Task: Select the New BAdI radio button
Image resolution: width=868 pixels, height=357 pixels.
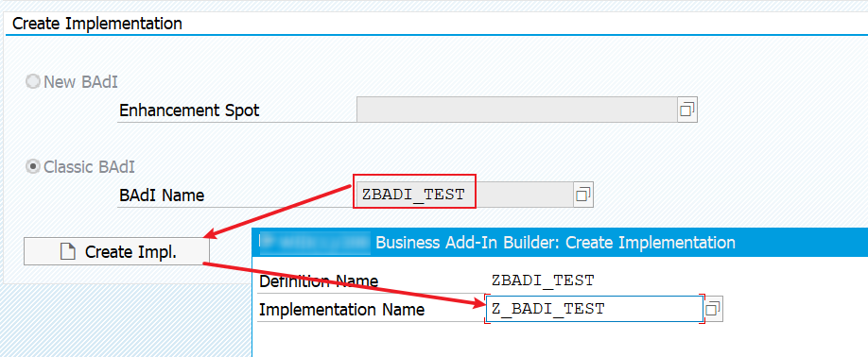Action: [x=33, y=82]
